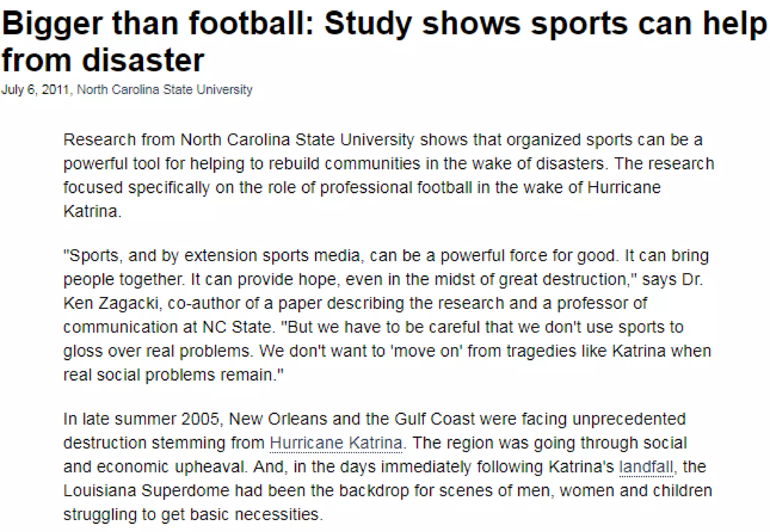Open the "Hurricane Katrina" underlined link

tap(336, 443)
